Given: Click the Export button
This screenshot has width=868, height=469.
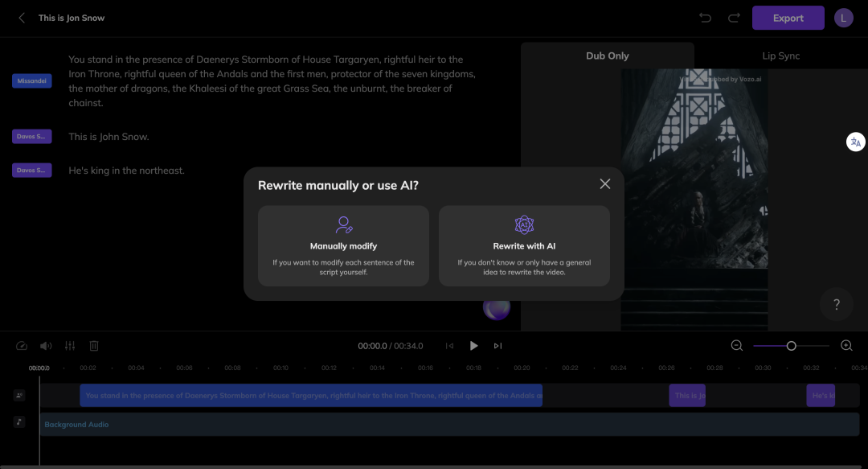Looking at the screenshot, I should point(788,18).
